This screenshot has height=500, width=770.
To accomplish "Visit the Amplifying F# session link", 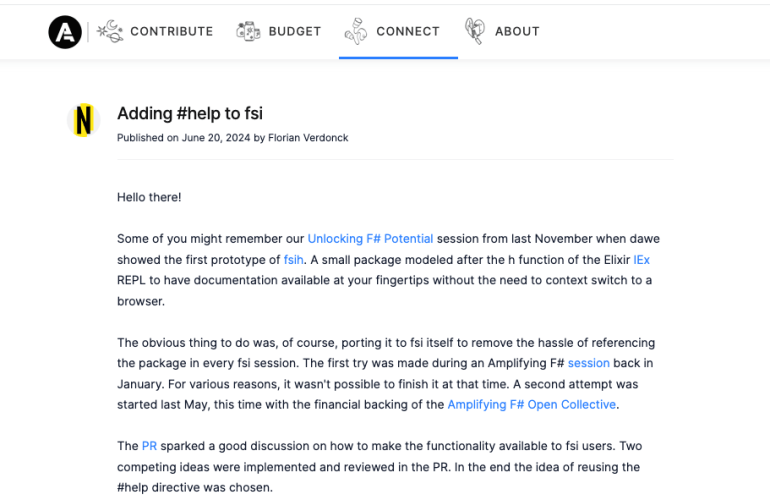I will pyautogui.click(x=588, y=363).
